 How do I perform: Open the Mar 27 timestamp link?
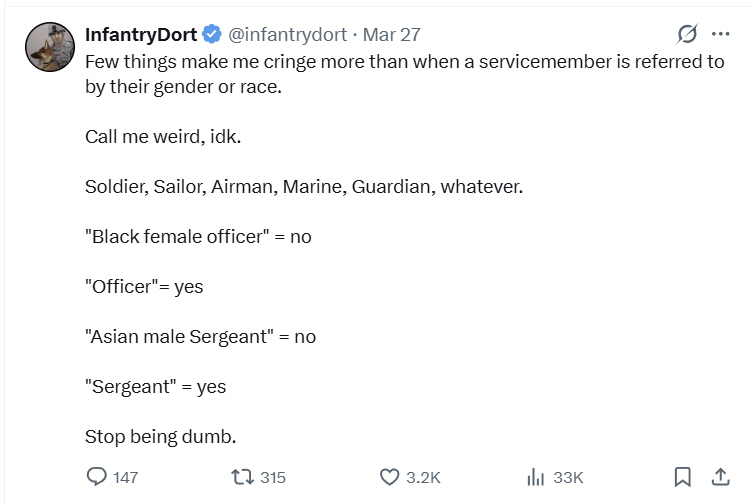pos(391,34)
